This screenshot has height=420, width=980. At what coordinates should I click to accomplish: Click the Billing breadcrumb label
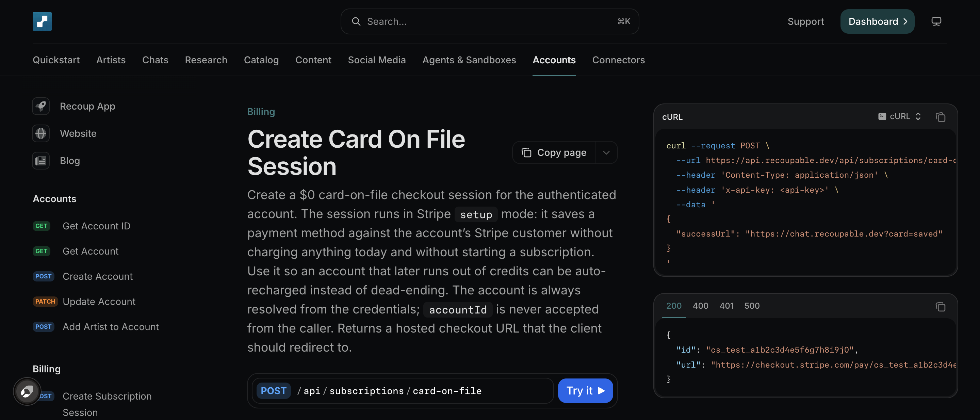[x=261, y=112]
